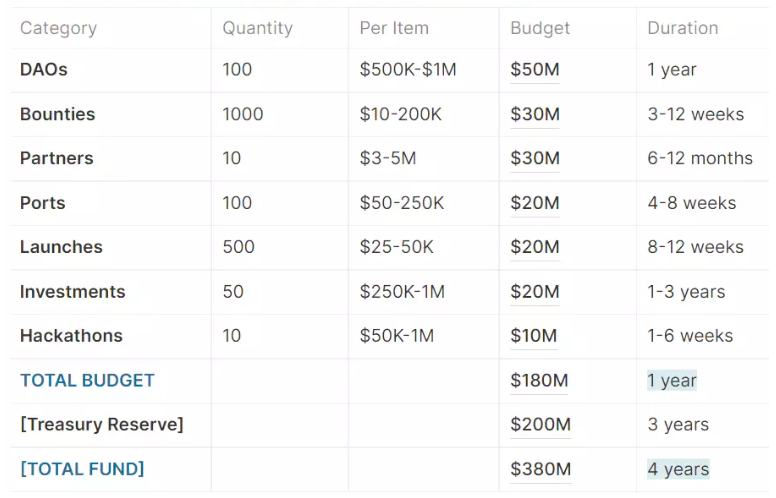Image resolution: width=776 pixels, height=498 pixels.
Task: Select the [Treasury Reserve] row label
Action: click(x=101, y=425)
